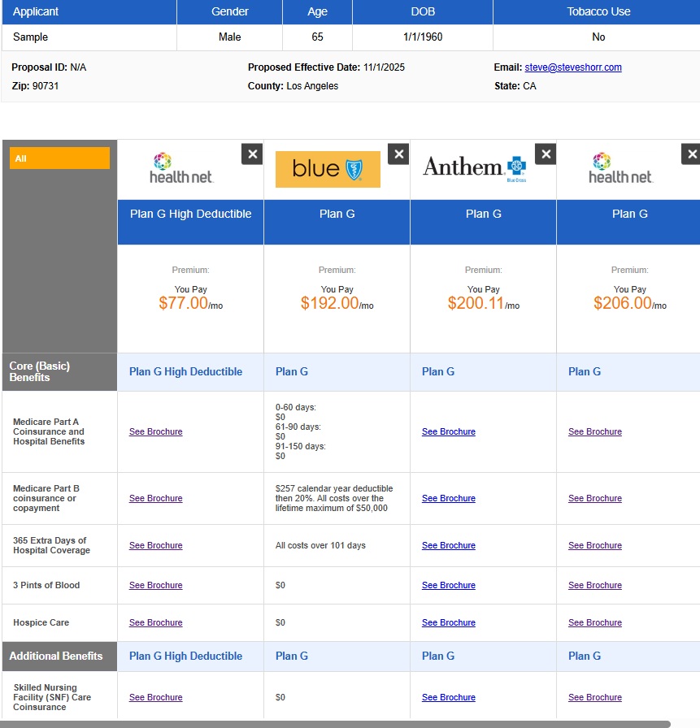Open rightmost Health Net Part B brochure link
The width and height of the screenshot is (700, 728).
click(594, 499)
